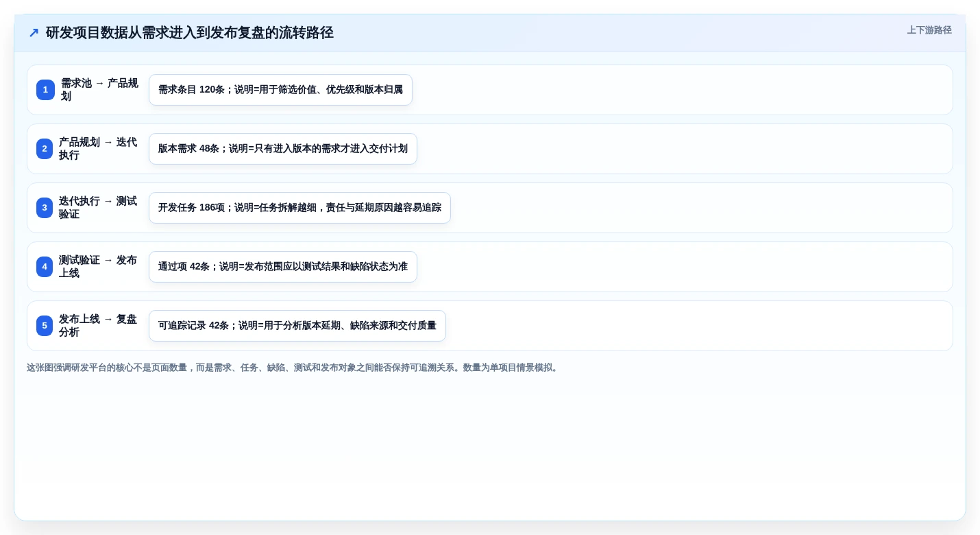The width and height of the screenshot is (980, 535).
Task: Open the 可追踪记录 42条 detail box
Action: [297, 326]
